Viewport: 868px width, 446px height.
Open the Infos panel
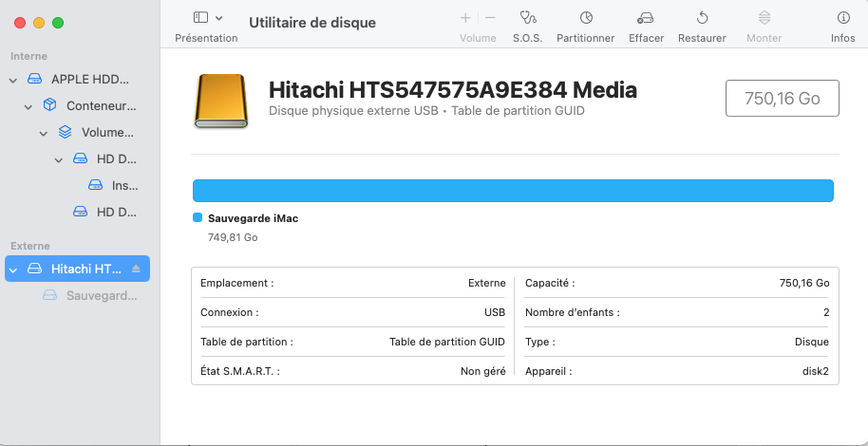842,18
